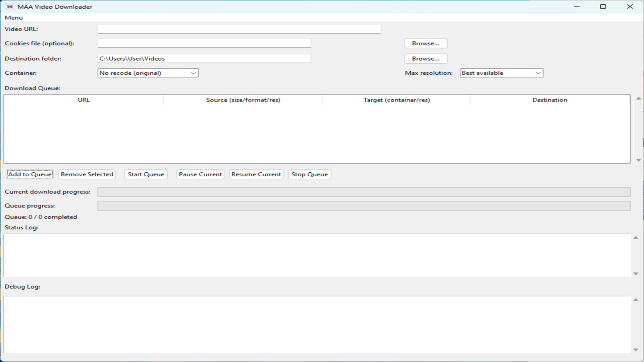Click inside the Video URL field
644x362 pixels.
tap(239, 29)
